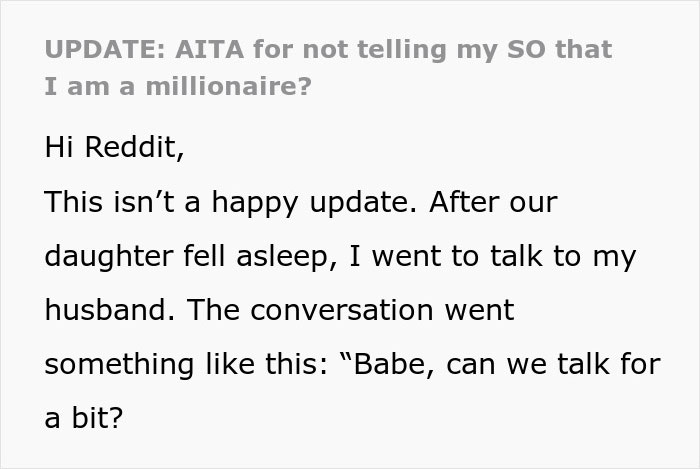Click "AITA" in the post heading
The image size is (700, 469).
click(202, 49)
